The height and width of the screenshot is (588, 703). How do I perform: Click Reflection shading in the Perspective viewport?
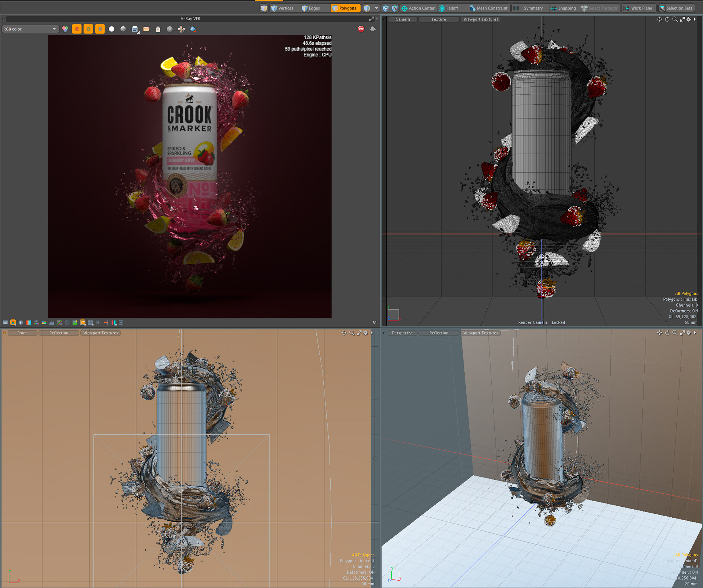click(439, 333)
